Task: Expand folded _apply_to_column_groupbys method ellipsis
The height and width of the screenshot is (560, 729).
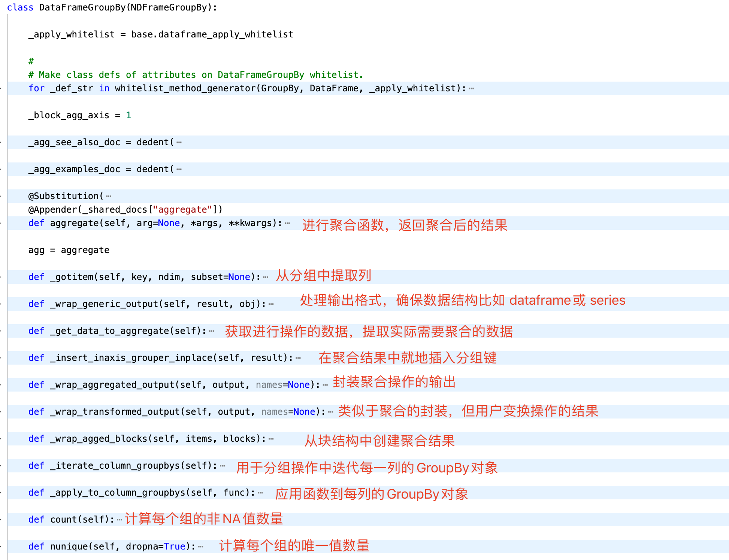Action: click(260, 493)
